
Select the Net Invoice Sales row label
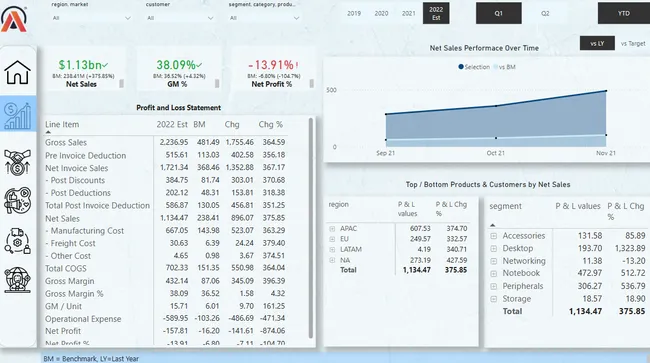point(76,168)
